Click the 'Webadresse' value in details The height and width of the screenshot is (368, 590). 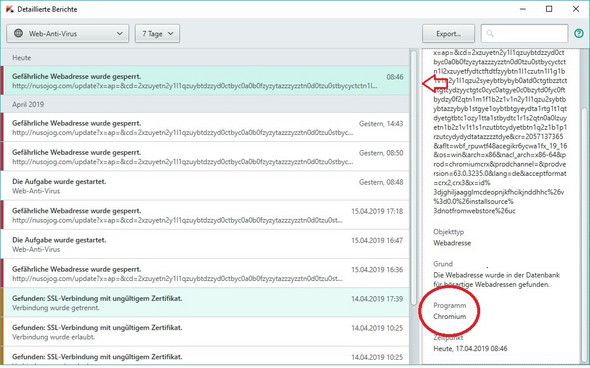[452, 243]
